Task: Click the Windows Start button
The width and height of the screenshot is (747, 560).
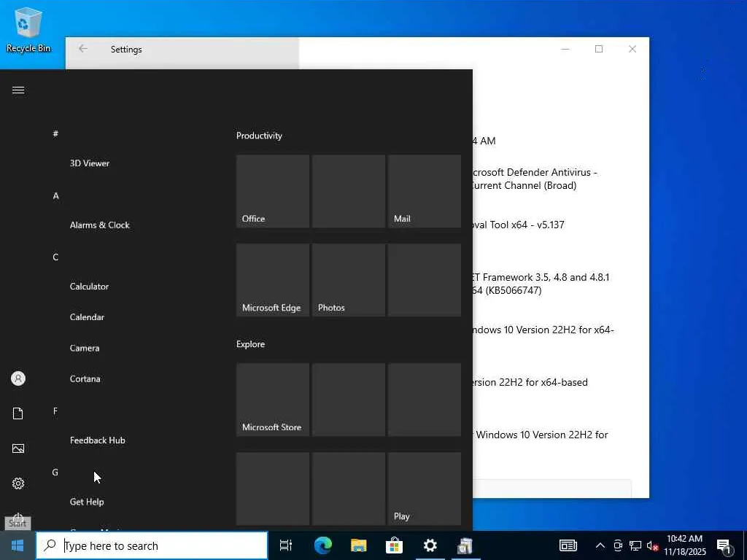Action: point(18,545)
